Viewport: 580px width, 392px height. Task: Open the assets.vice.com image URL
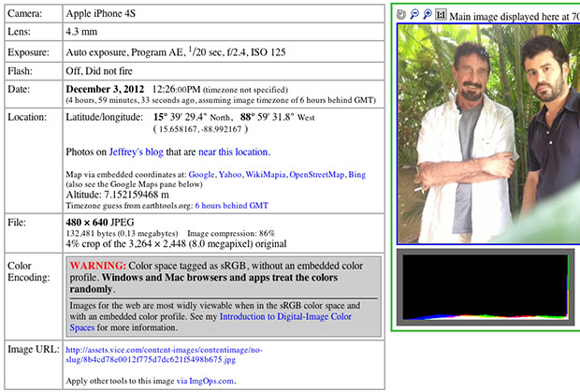tap(164, 355)
